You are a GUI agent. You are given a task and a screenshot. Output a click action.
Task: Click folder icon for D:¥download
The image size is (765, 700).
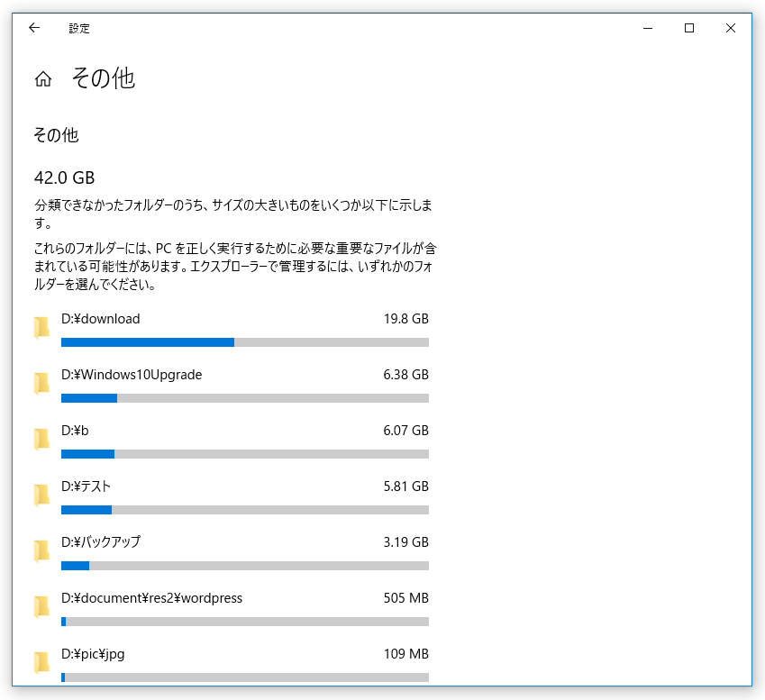(41, 327)
